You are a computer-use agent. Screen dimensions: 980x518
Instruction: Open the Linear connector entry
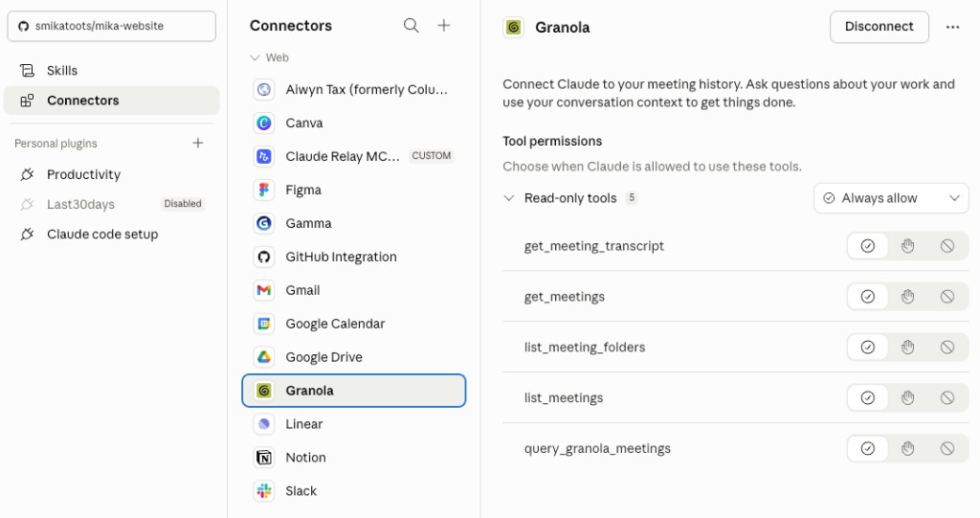[304, 424]
